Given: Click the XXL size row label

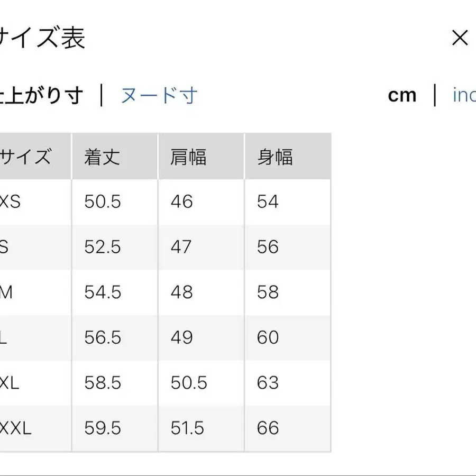Looking at the screenshot, I should (16, 428).
